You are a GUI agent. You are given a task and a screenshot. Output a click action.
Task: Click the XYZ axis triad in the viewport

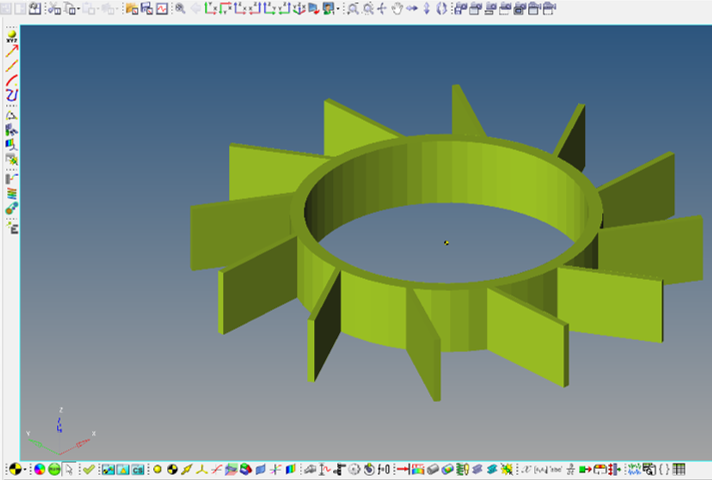59,427
